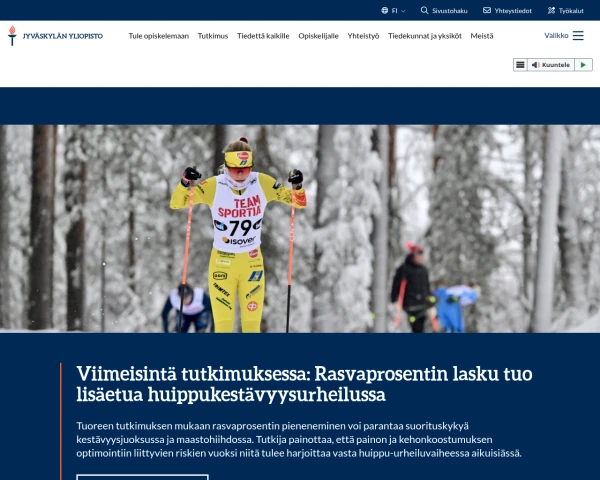Open the ReadSpeaker menu list icon
The image size is (600, 480).
coord(520,65)
